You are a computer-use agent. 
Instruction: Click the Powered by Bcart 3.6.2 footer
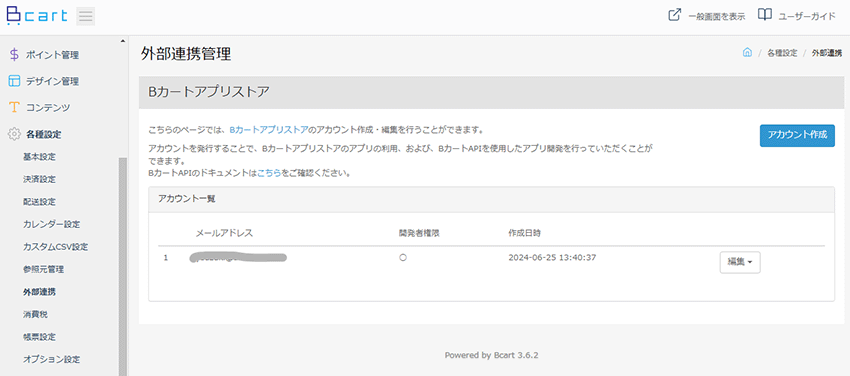point(491,355)
